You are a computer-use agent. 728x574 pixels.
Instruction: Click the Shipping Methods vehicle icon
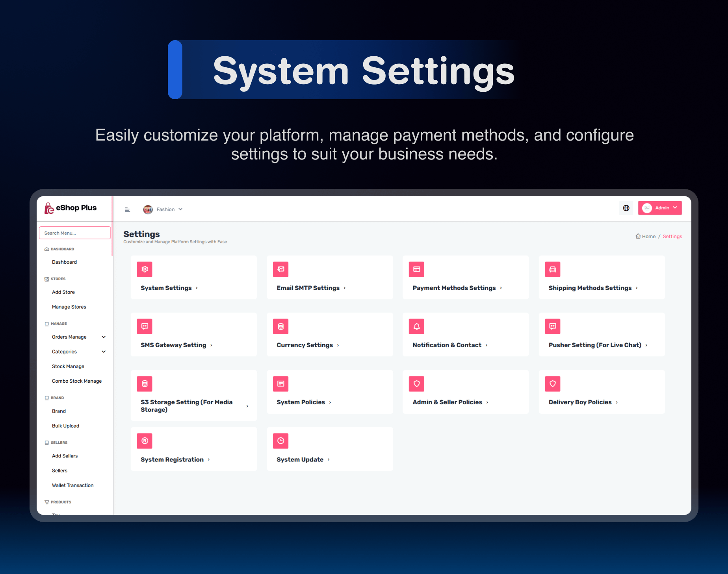552,269
